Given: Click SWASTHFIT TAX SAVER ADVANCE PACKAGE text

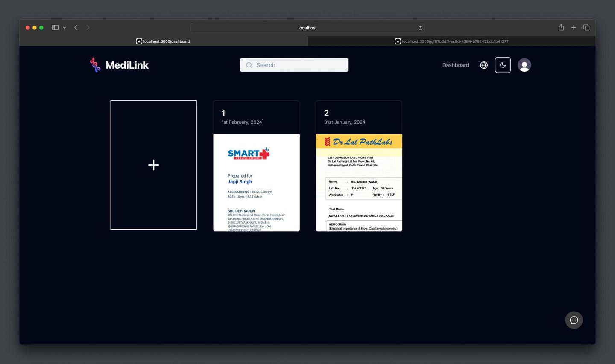Looking at the screenshot, I should point(361,216).
